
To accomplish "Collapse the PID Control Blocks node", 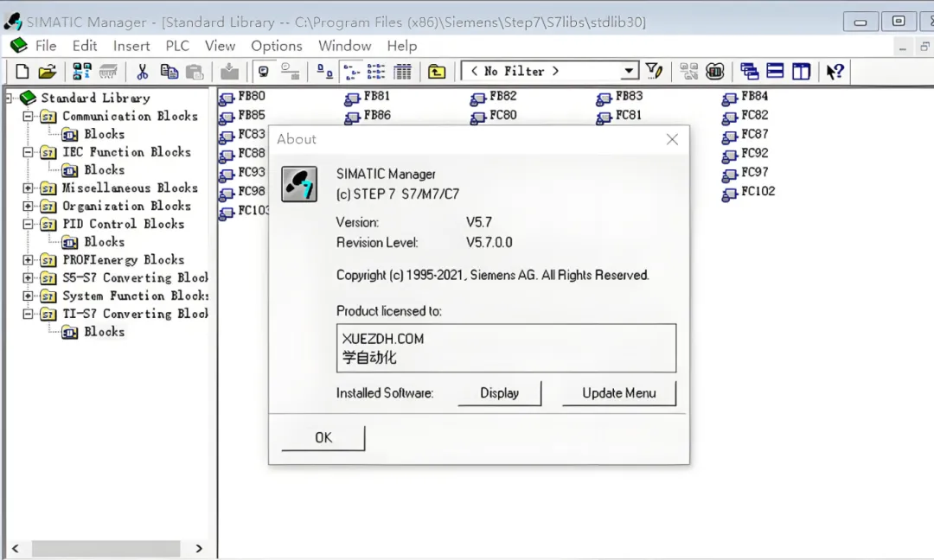I will pyautogui.click(x=28, y=225).
